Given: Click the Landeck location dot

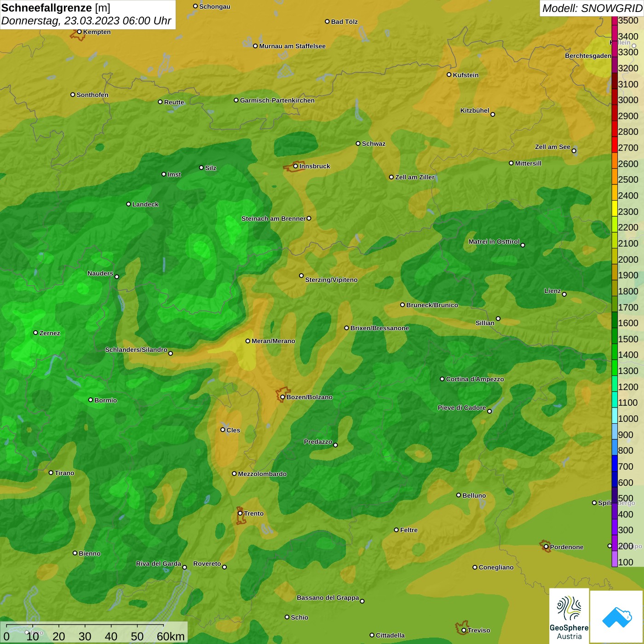Looking at the screenshot, I should (128, 204).
